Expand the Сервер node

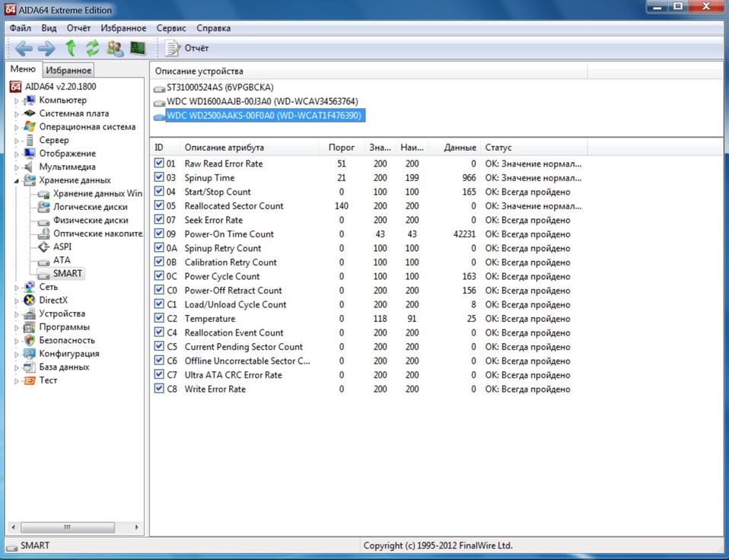click(16, 140)
